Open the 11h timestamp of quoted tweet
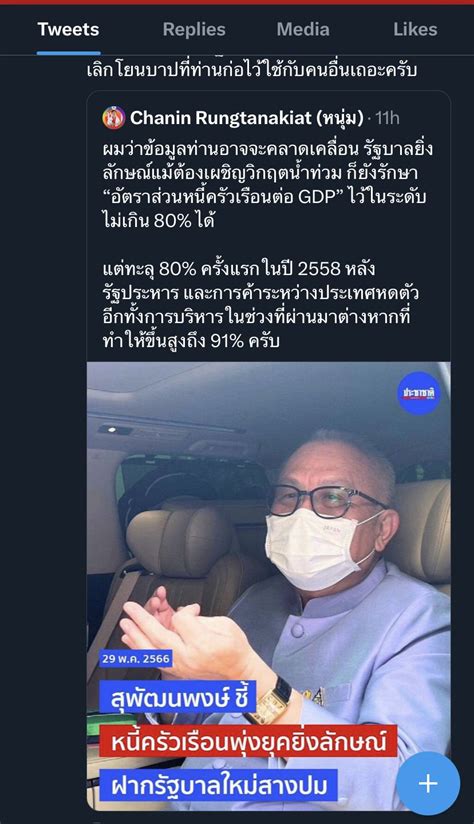 coord(387,118)
